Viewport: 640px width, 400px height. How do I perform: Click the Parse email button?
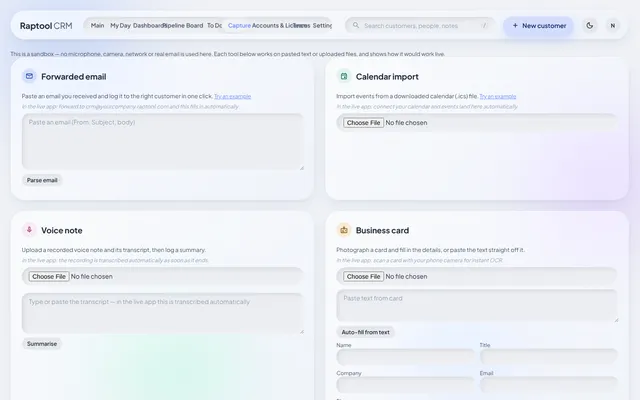pos(42,180)
